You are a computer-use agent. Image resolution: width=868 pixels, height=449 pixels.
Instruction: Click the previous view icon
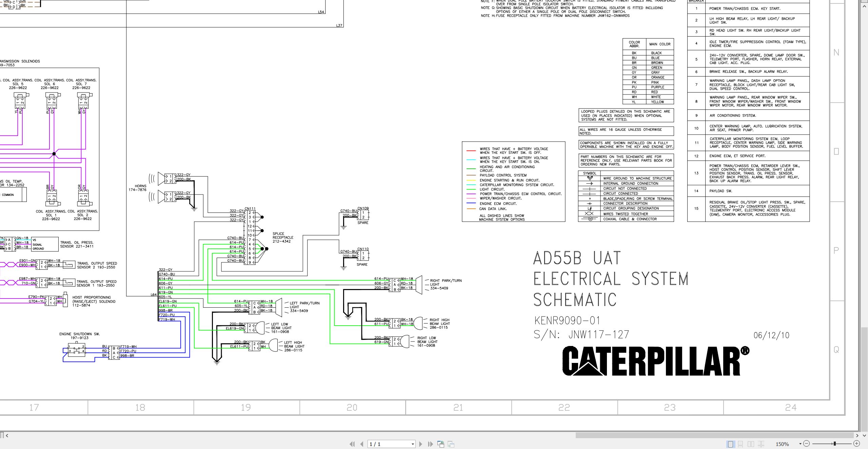(x=441, y=444)
